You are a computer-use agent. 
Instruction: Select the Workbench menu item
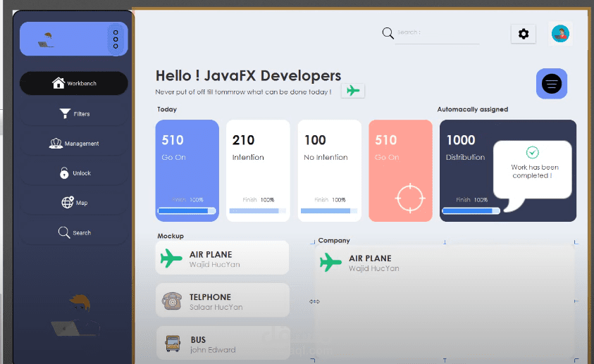click(x=74, y=83)
